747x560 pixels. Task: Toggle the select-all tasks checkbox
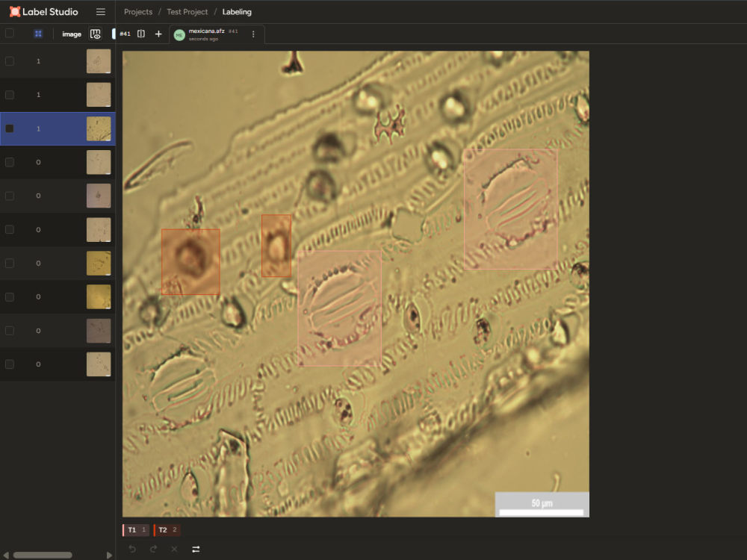(9, 34)
